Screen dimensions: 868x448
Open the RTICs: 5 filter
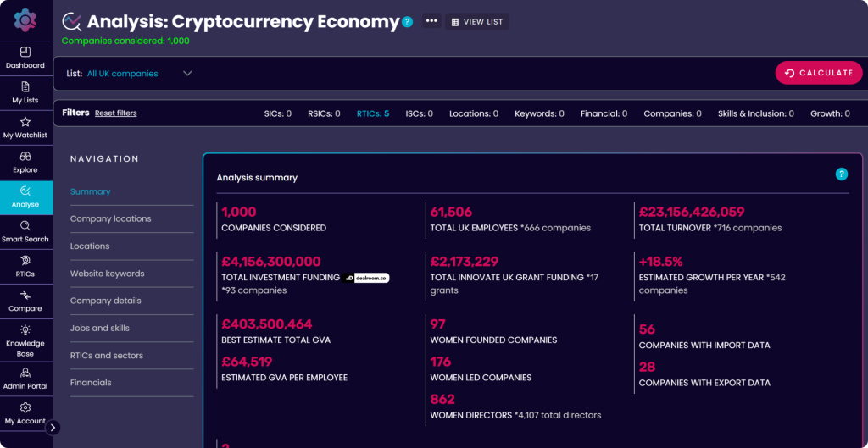click(x=373, y=113)
